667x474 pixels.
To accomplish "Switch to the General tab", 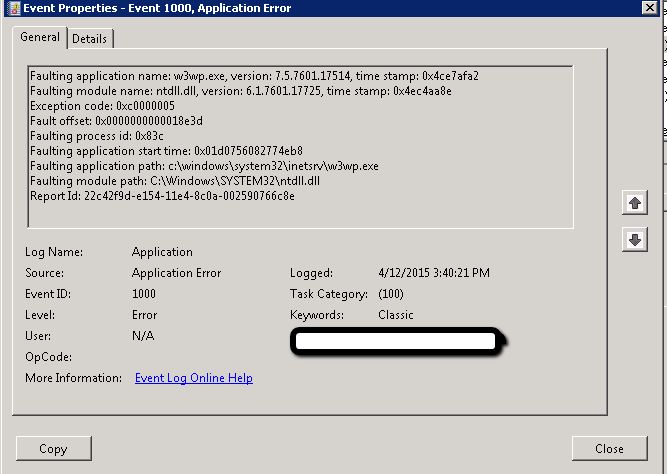I will coord(40,37).
